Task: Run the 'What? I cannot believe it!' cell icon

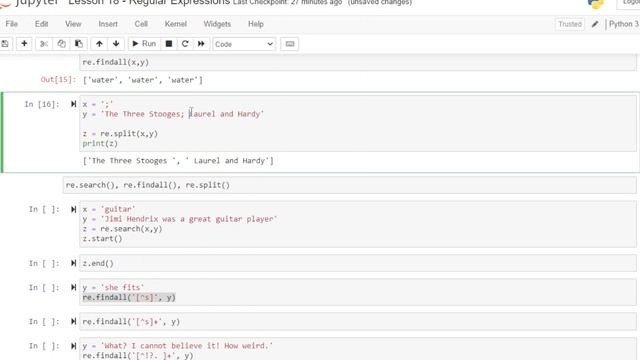Action: point(73,346)
